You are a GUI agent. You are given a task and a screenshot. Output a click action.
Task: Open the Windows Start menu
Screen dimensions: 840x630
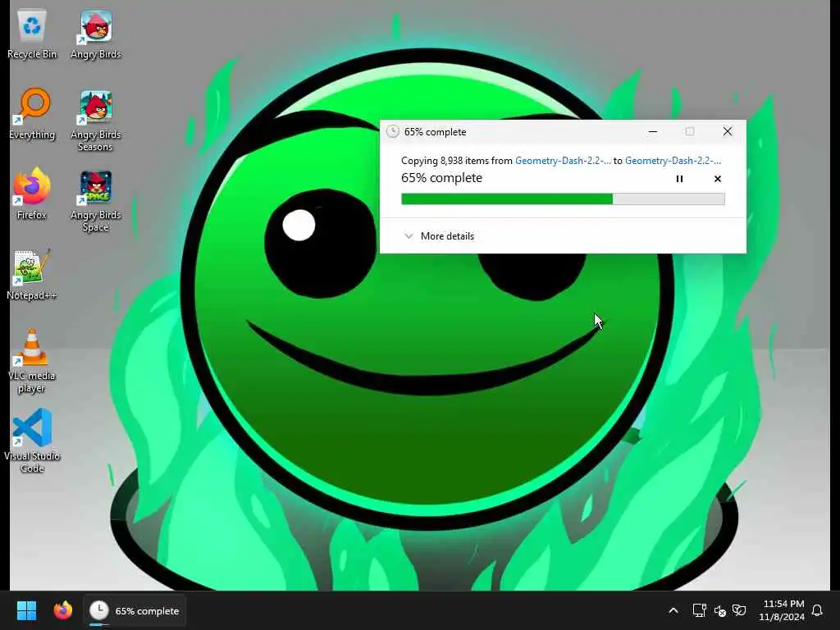coord(26,610)
